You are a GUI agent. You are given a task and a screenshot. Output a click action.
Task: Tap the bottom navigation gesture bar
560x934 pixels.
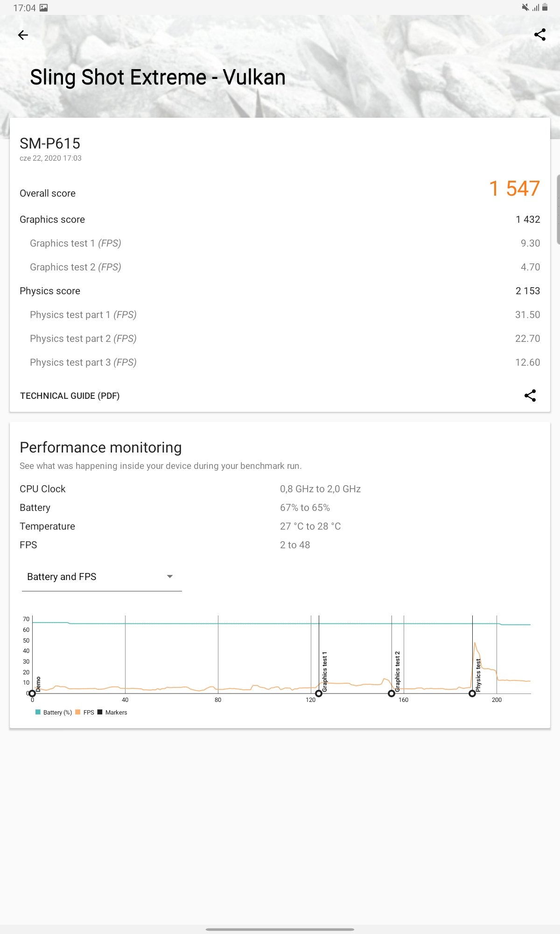point(280,929)
